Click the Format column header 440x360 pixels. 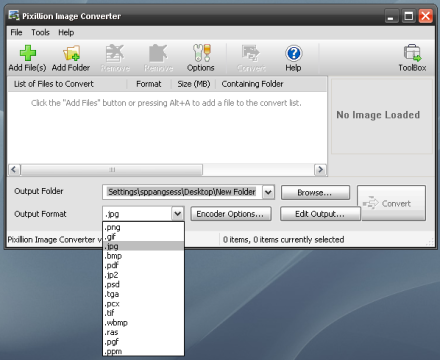(149, 84)
